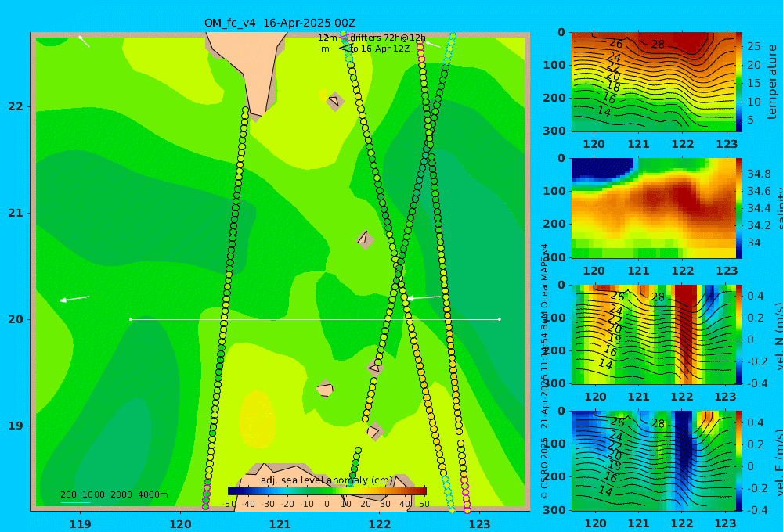Open the eastward velocity section plot
This screenshot has width=783, height=532.
coord(653,461)
